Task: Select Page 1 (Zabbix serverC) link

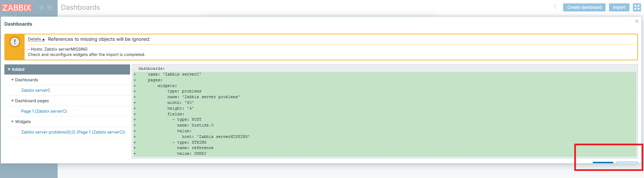Action: pos(44,111)
